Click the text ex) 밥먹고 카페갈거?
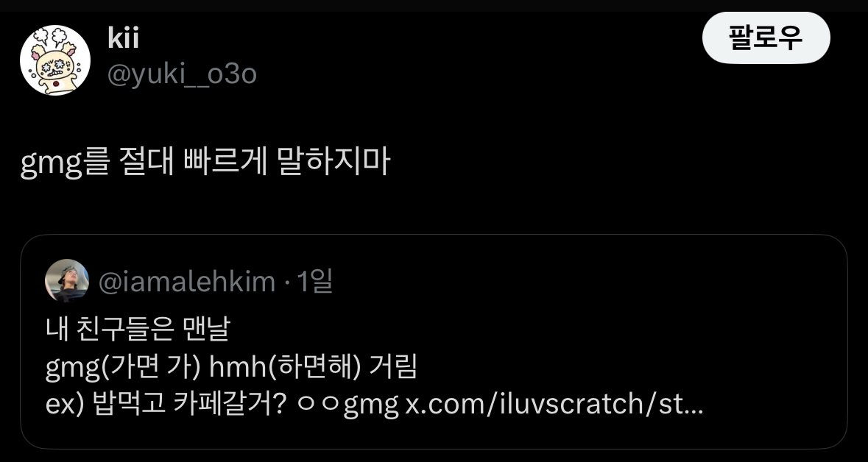Screen dimensions: 868x462 tap(166, 405)
